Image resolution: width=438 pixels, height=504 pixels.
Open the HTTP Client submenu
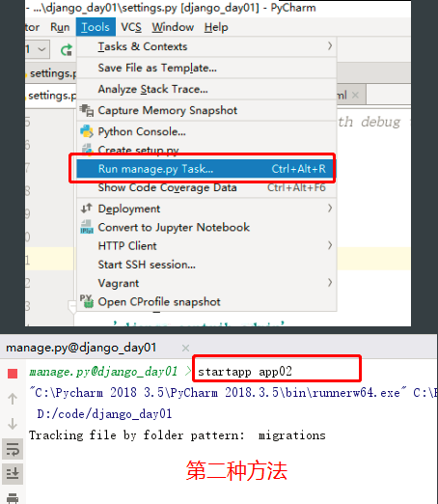pos(206,246)
